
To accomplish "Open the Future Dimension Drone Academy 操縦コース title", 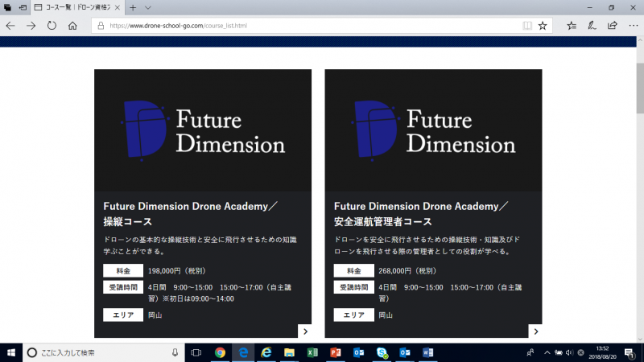I will coord(191,214).
